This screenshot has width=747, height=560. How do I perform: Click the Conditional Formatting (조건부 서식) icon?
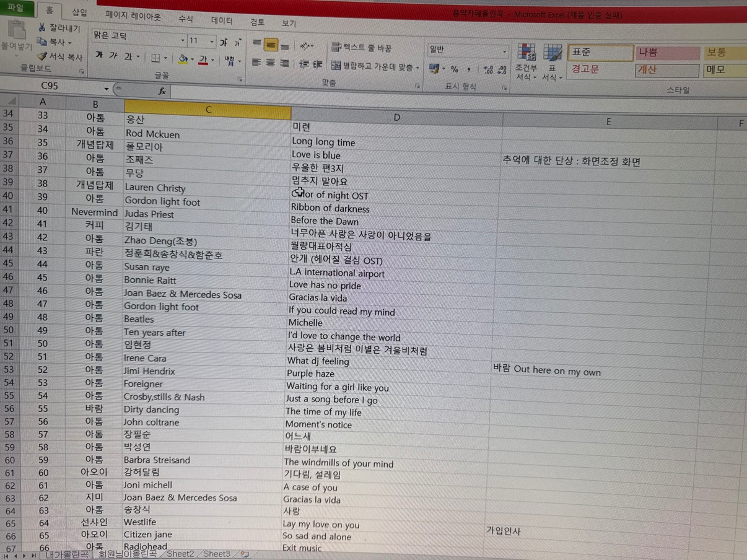(526, 54)
